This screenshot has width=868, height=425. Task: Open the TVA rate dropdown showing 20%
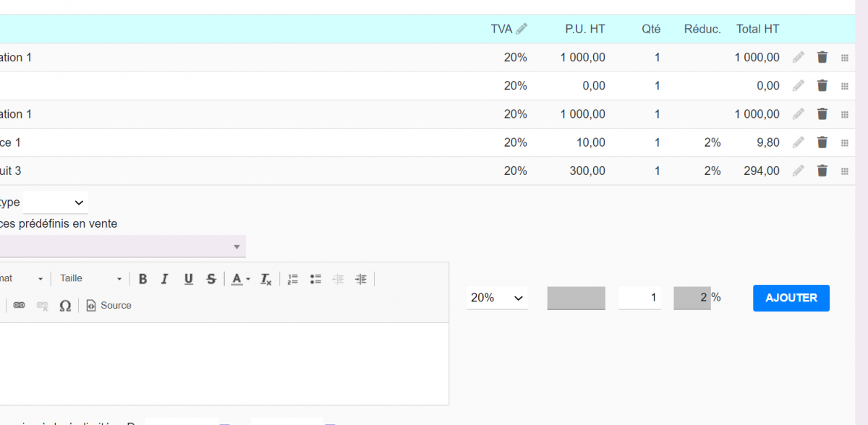pyautogui.click(x=497, y=297)
